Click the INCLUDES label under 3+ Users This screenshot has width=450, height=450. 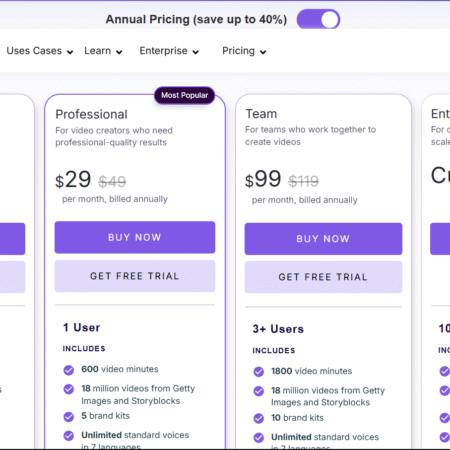tap(274, 351)
